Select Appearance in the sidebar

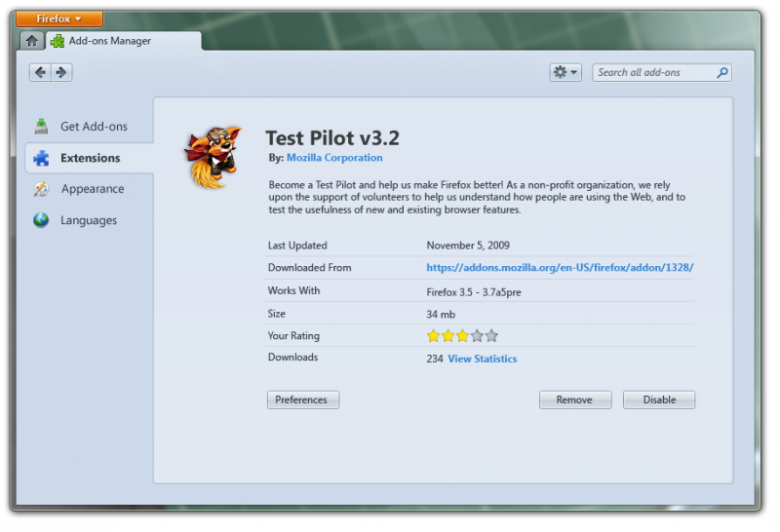[92, 189]
